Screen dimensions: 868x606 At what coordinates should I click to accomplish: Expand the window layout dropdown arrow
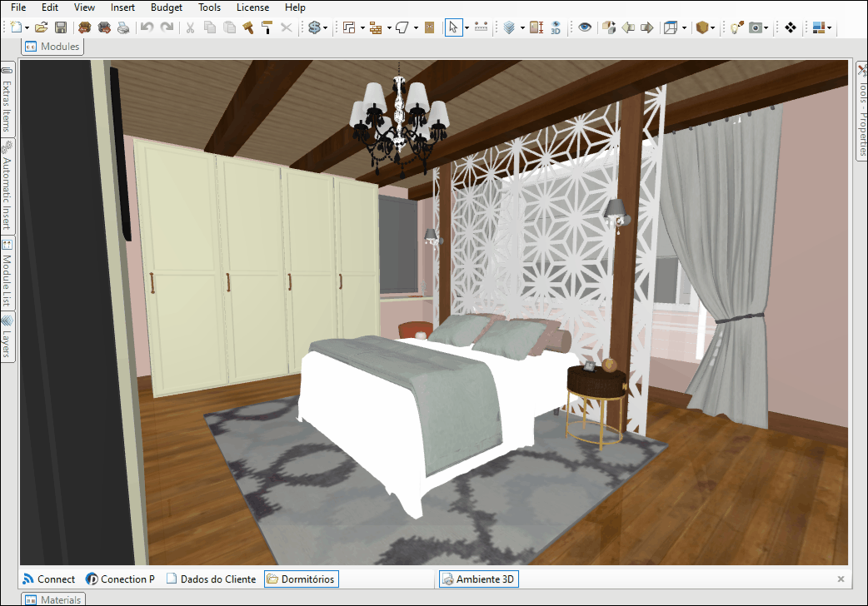829,27
